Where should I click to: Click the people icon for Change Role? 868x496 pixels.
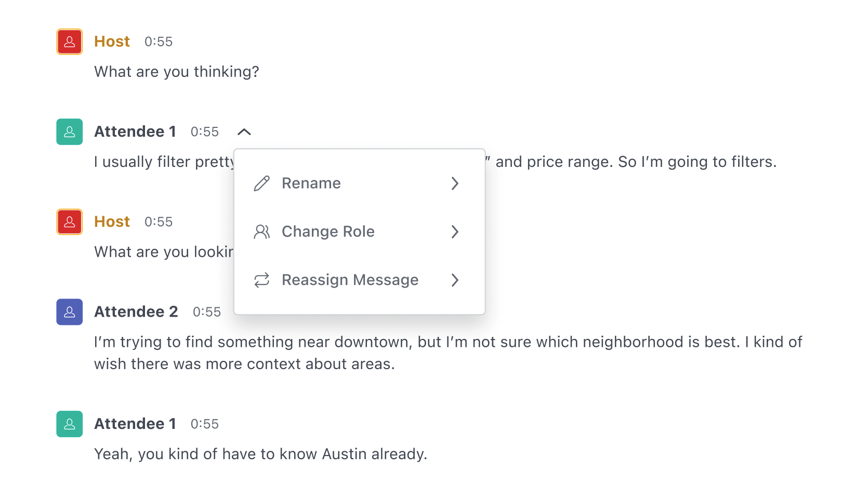click(262, 231)
